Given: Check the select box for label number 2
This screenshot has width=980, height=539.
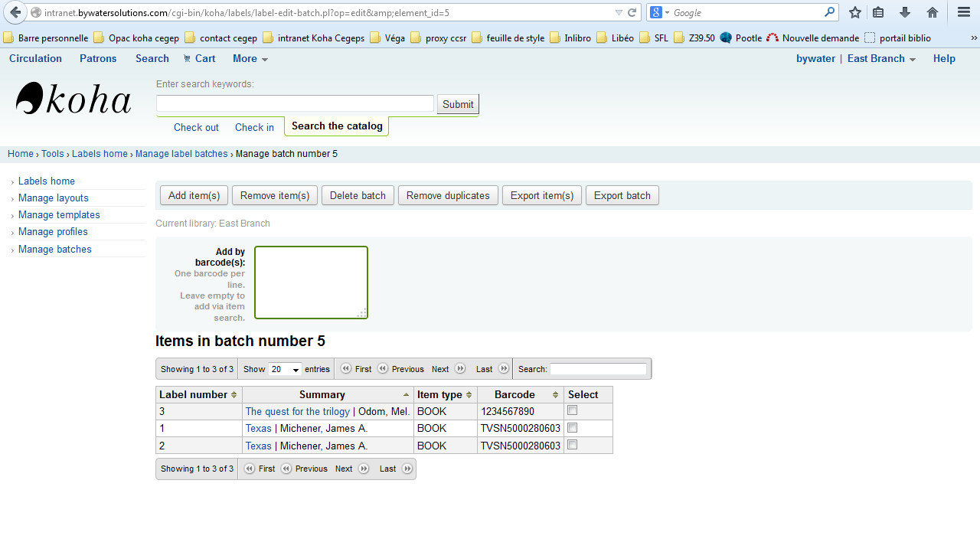Looking at the screenshot, I should (572, 445).
